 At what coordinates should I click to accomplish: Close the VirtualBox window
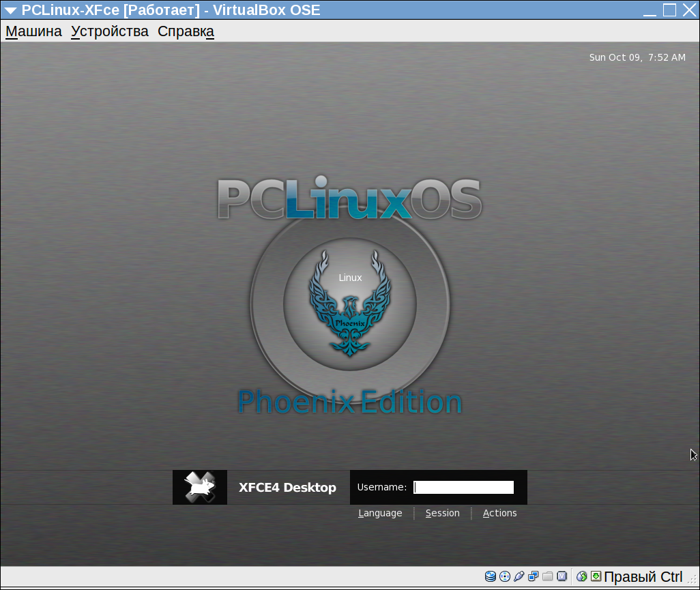(x=689, y=10)
